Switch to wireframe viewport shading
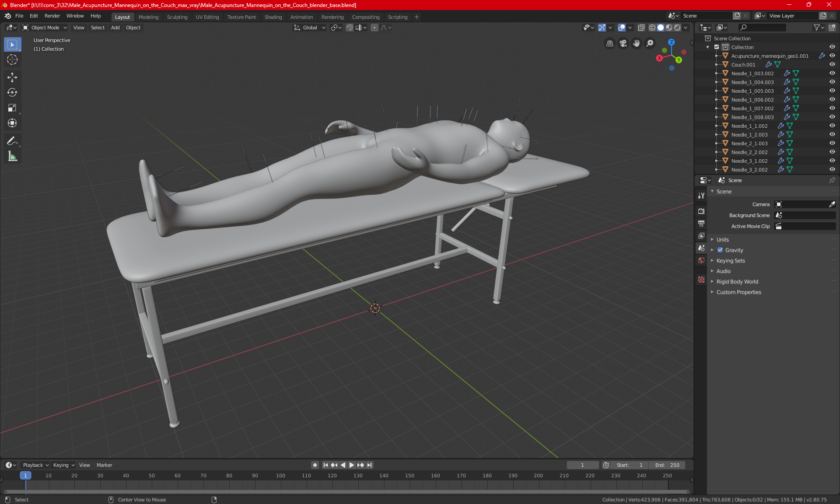Screen dimensions: 840x504 [x=652, y=28]
